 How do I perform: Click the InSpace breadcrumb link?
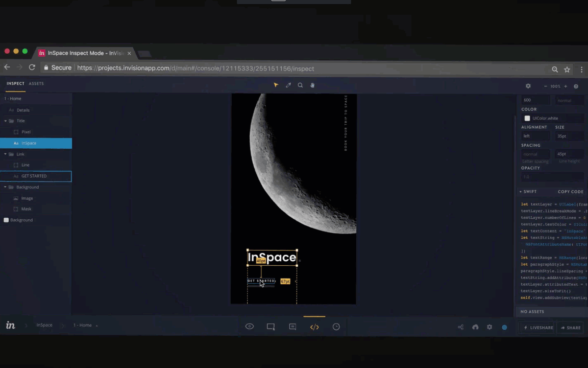coord(44,325)
